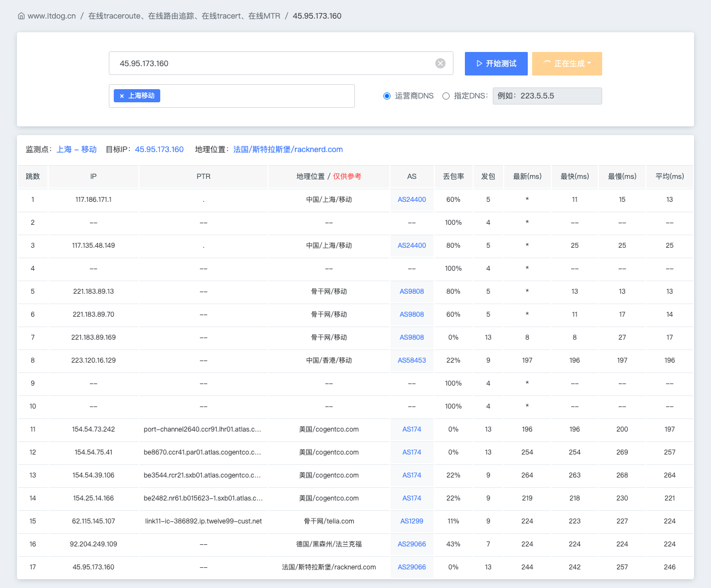Screen dimensions: 711x588
Task: Open AS29066 link in hop 17 row
Action: click(x=412, y=567)
